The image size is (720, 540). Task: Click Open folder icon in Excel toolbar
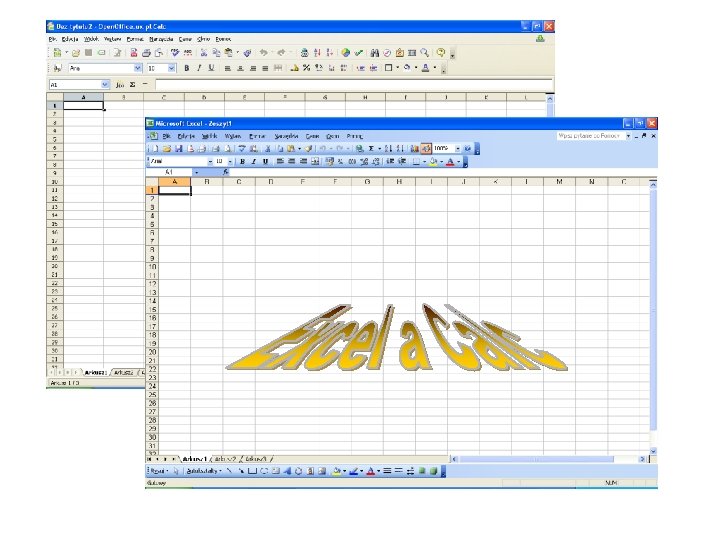coord(167,149)
